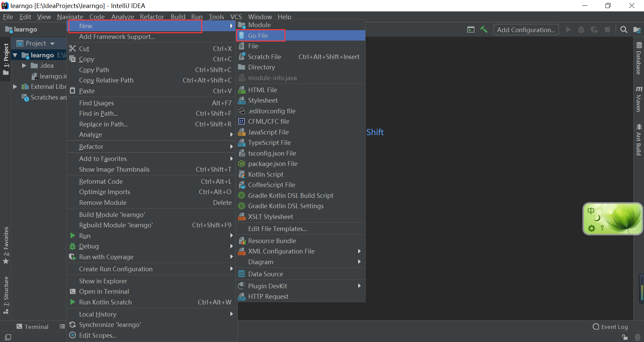Open the Tools menu in menu bar
The width and height of the screenshot is (644, 342).
[x=216, y=17]
